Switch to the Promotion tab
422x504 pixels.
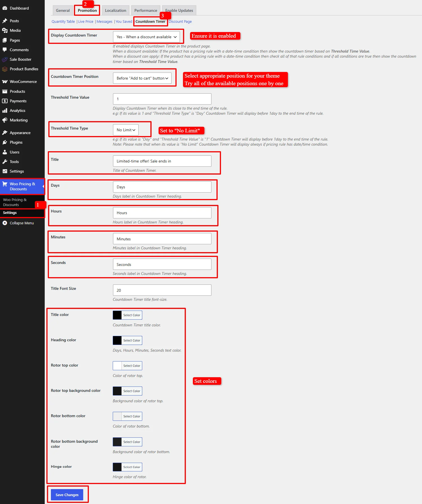click(87, 10)
